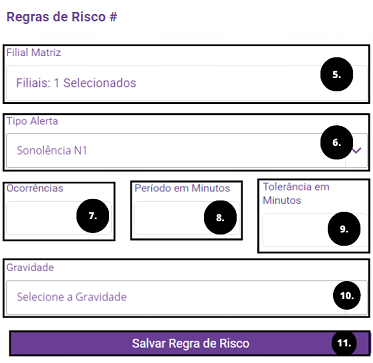Screen dimensions: 373x363
Task: Focus the Ocorrências input field
Action: pos(59,218)
